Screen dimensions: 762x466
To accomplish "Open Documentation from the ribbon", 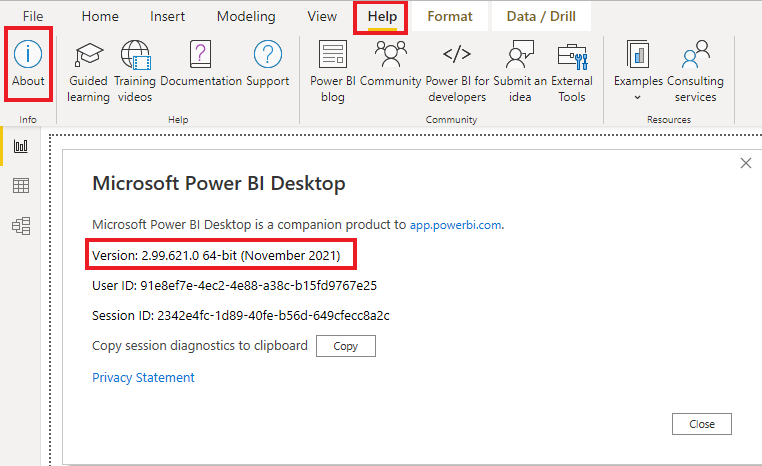I will (x=201, y=64).
